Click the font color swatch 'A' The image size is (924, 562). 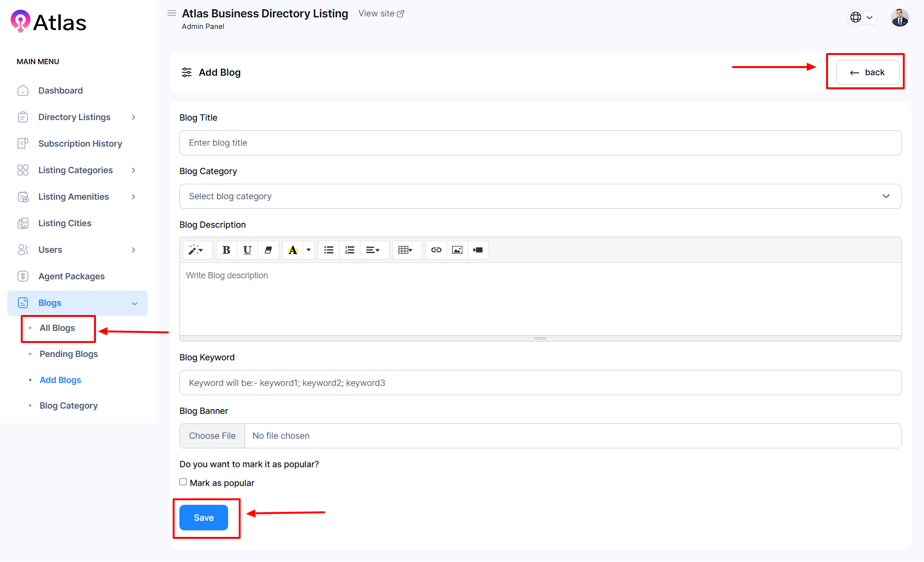tap(292, 250)
